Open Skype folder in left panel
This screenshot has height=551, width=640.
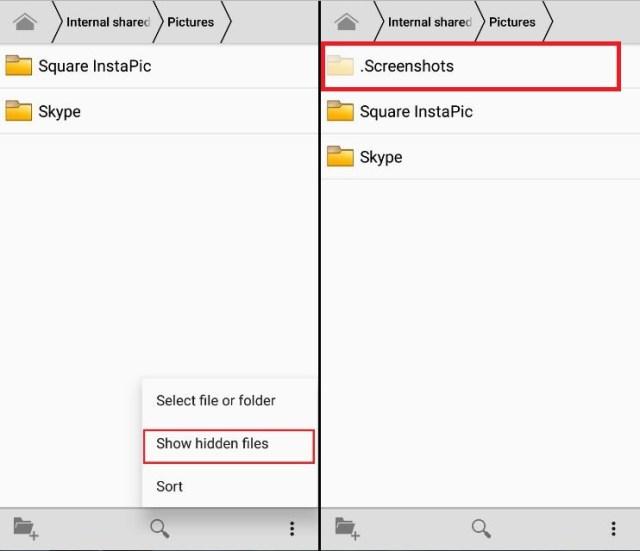[x=159, y=111]
